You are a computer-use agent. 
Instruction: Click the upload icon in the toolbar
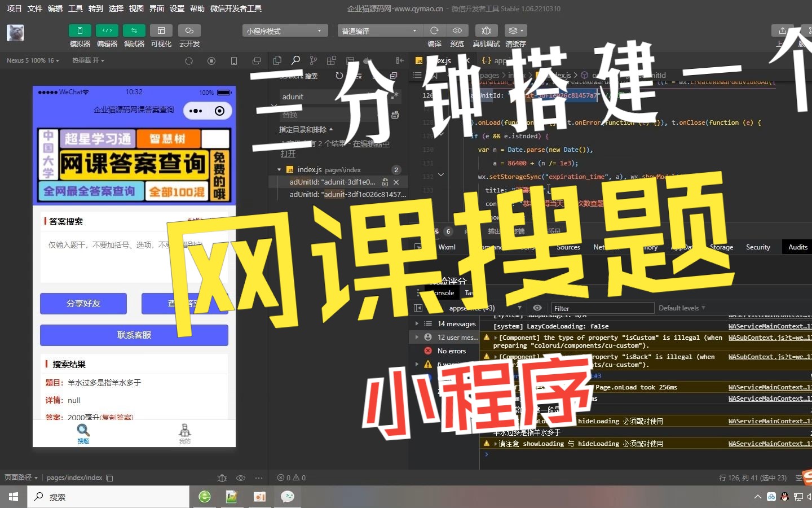click(x=782, y=30)
